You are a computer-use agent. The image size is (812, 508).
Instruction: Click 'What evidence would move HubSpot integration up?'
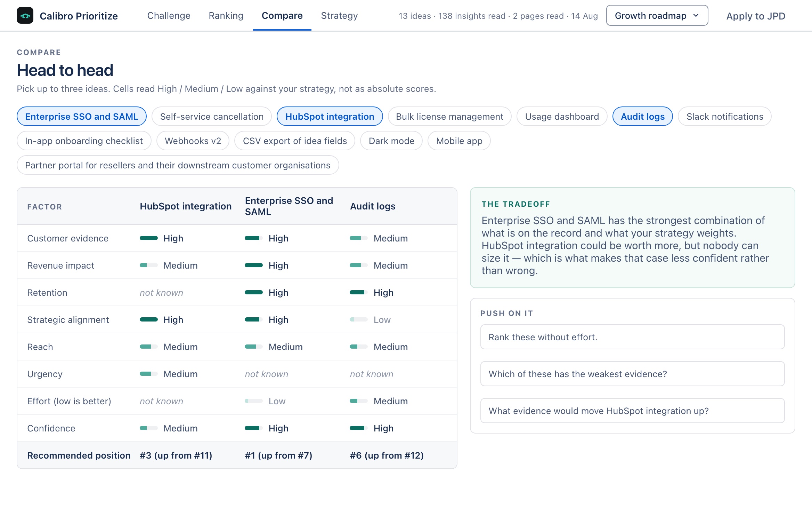(x=632, y=411)
